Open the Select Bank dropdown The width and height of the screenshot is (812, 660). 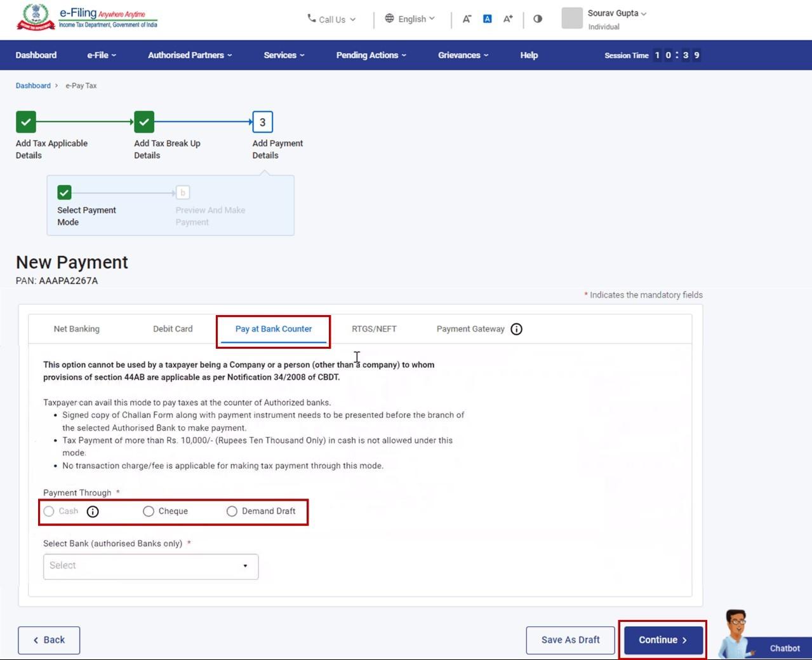click(x=150, y=566)
